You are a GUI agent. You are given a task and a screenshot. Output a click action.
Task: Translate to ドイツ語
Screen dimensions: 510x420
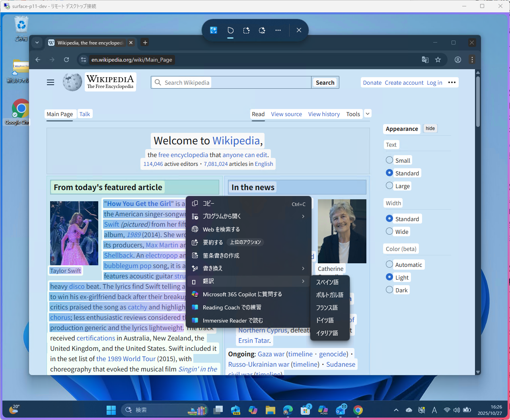coord(330,320)
